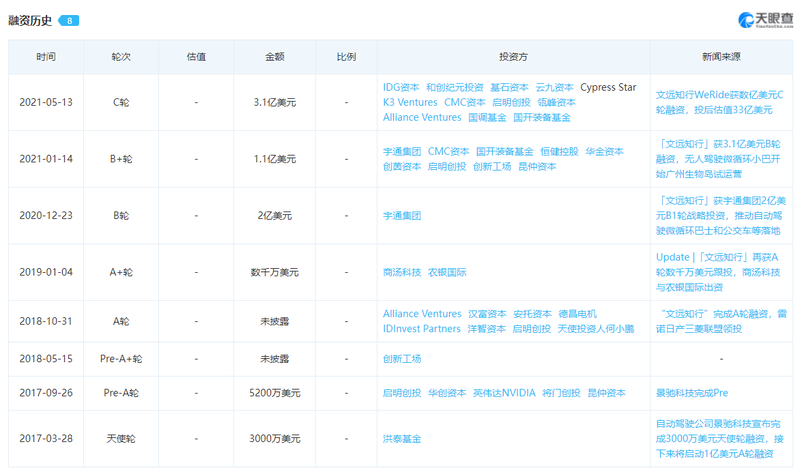Open 商汤科技 investor link
The image size is (800, 470).
click(x=402, y=273)
